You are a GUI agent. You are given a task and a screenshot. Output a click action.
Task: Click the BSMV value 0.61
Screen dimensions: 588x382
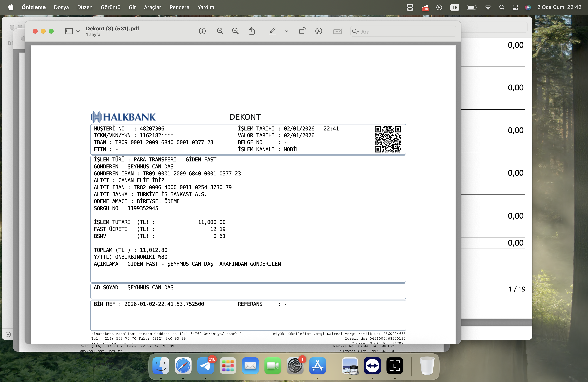pyautogui.click(x=219, y=236)
